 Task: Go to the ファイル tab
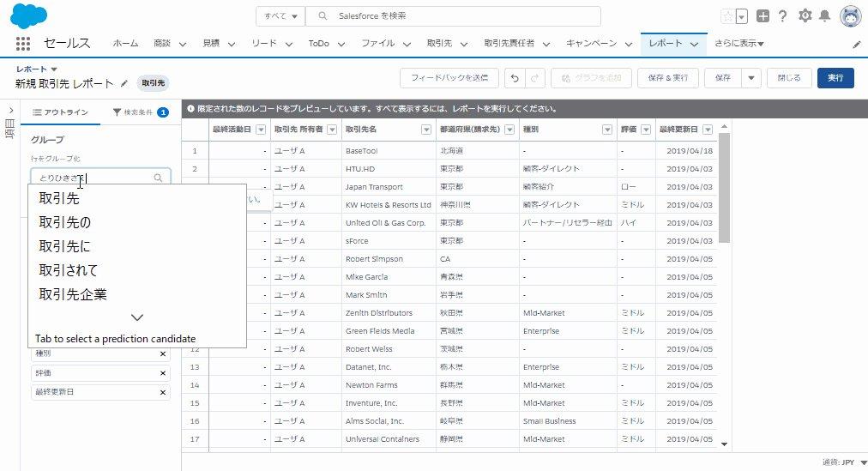pyautogui.click(x=378, y=43)
